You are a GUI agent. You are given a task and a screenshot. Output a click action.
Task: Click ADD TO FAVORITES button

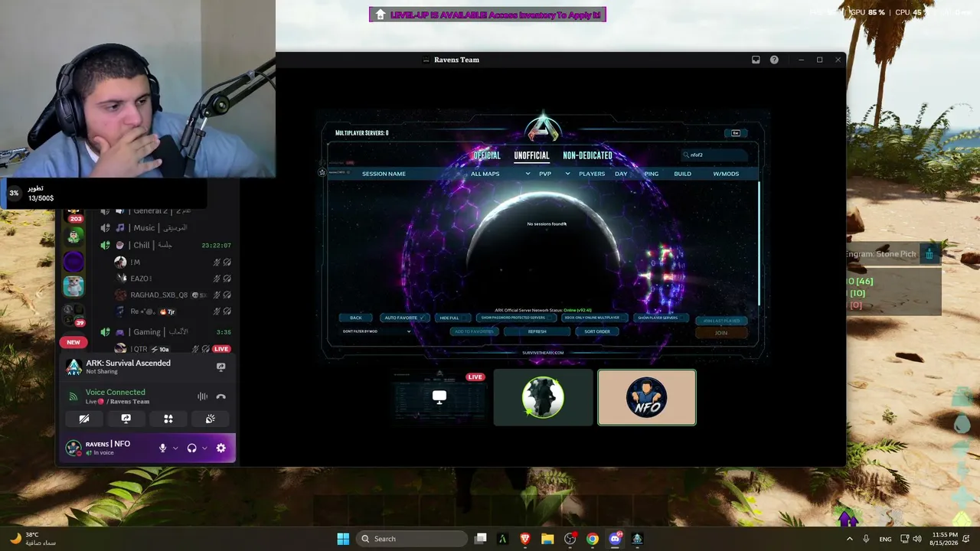474,331
